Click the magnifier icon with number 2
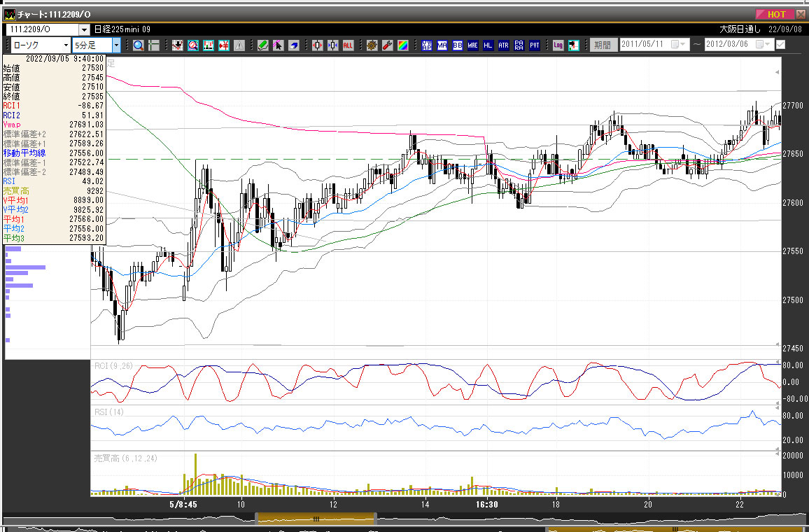 point(193,45)
